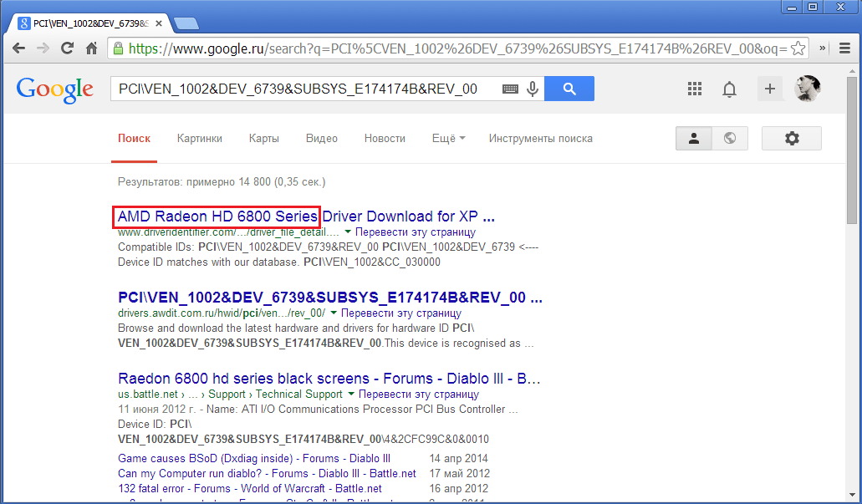Image resolution: width=862 pixels, height=504 pixels.
Task: Show hidden extensions via the chevron icon
Action: (x=823, y=48)
